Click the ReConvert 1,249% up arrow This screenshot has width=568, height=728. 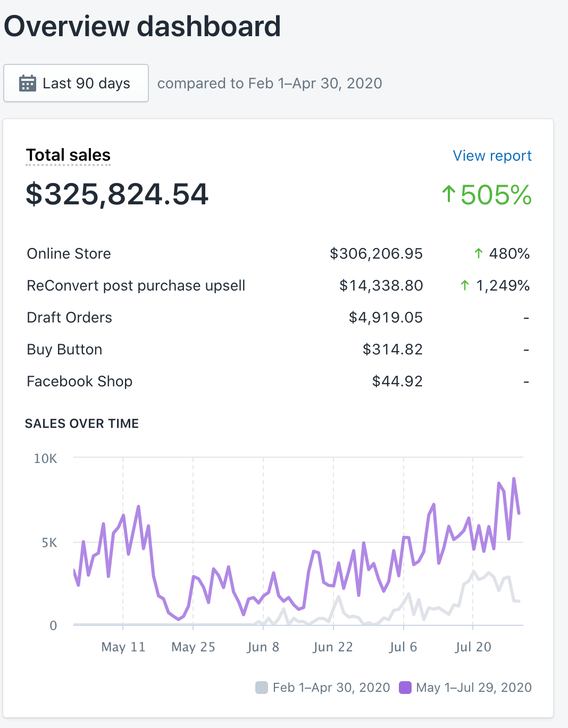[465, 285]
